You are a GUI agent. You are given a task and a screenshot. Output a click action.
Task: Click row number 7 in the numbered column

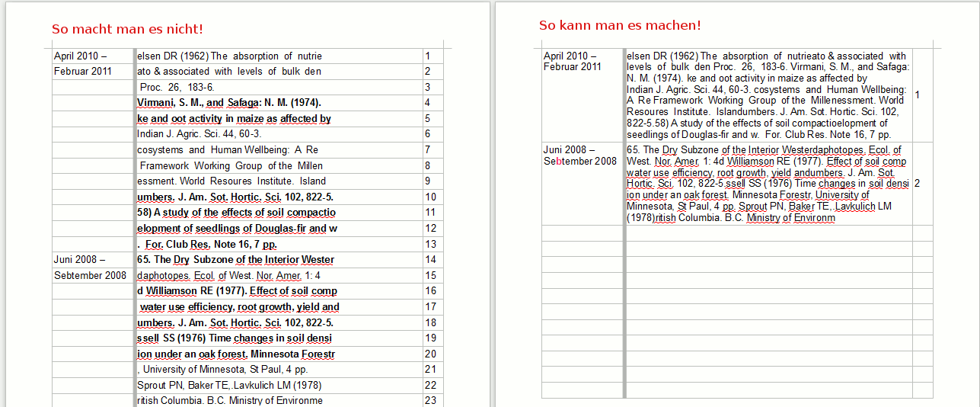point(428,150)
